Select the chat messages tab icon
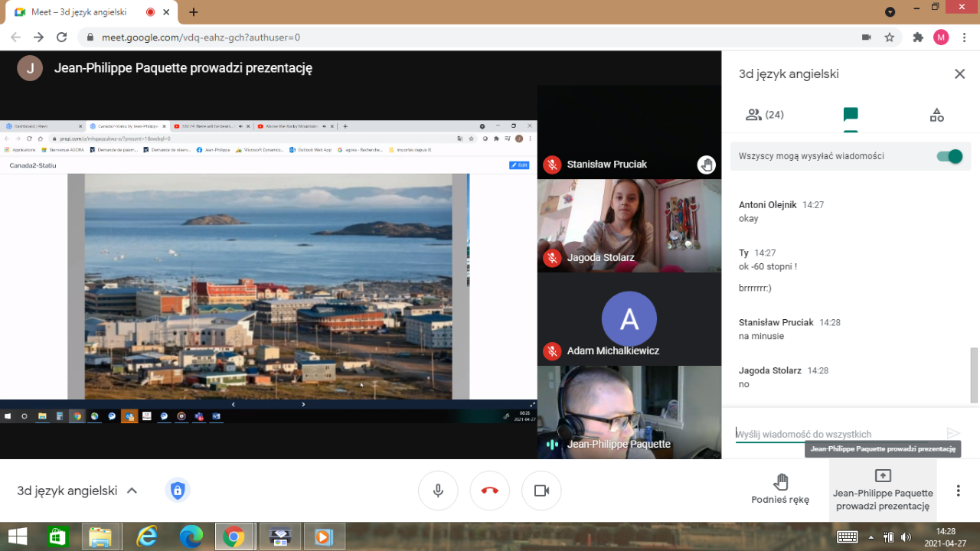 (850, 115)
